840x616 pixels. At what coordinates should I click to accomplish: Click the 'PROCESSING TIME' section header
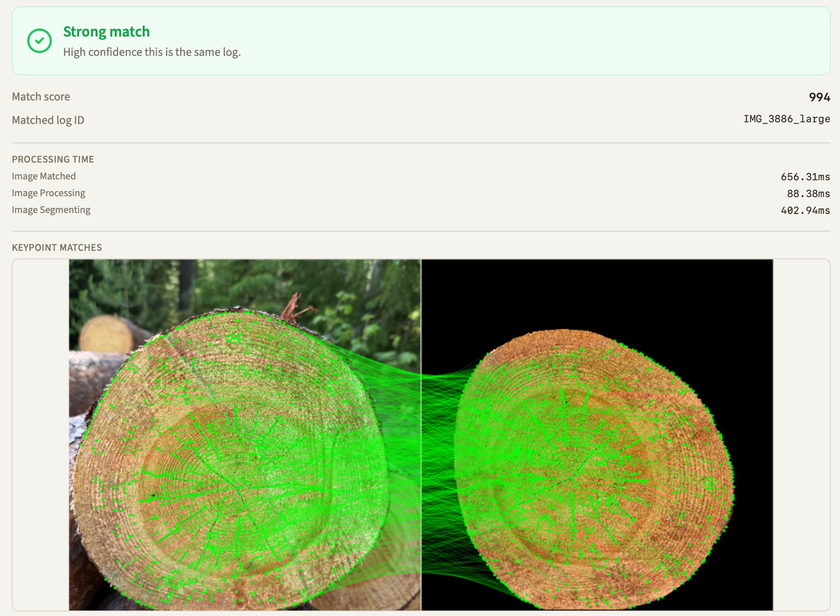point(53,159)
